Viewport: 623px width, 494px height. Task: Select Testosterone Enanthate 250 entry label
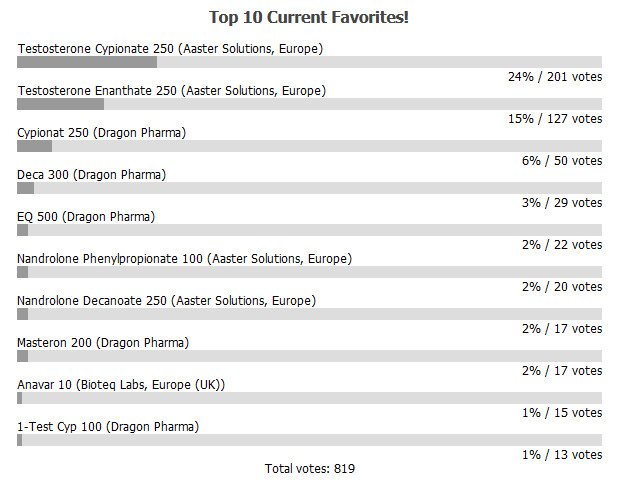point(171,90)
